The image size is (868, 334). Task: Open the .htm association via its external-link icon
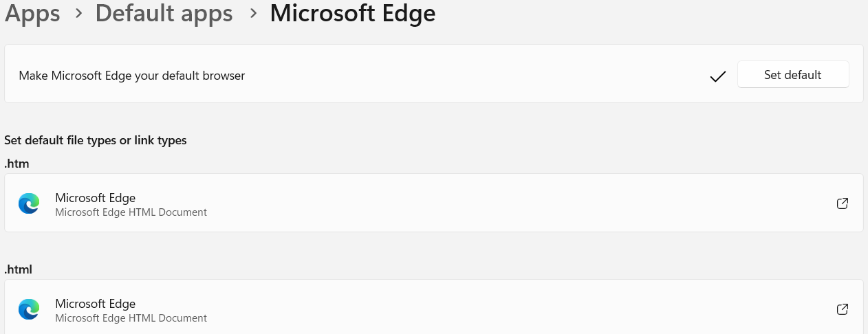tap(842, 203)
